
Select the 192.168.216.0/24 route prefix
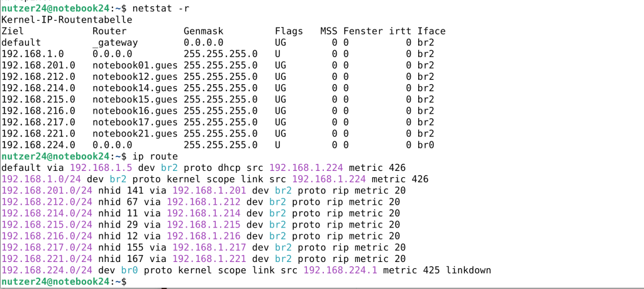[47, 236]
